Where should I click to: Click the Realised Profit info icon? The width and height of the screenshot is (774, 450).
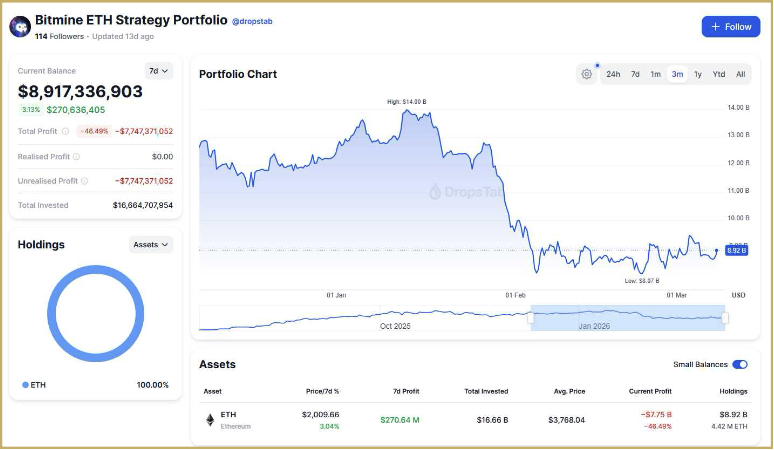click(77, 156)
